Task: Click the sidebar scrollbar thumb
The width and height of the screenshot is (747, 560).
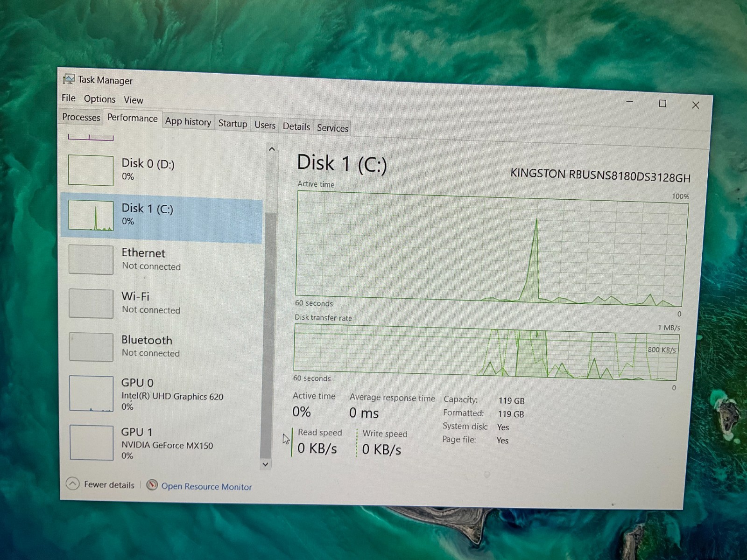Action: click(x=268, y=335)
